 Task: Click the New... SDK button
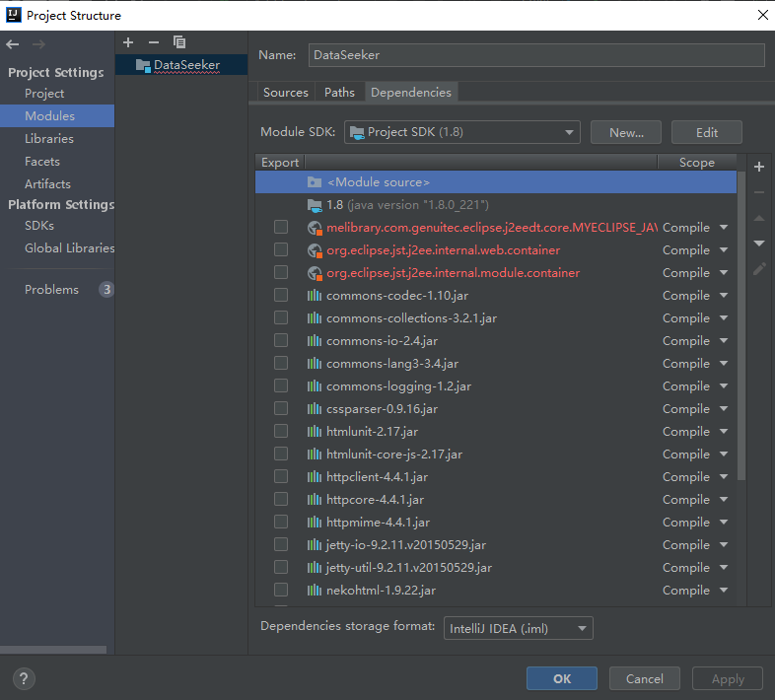[x=626, y=132]
